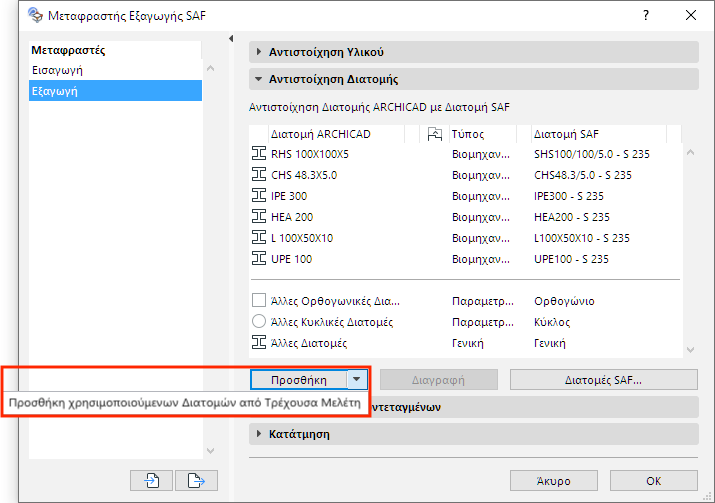The image size is (715, 503).
Task: Click the Άκυρο button
Action: coord(553,481)
